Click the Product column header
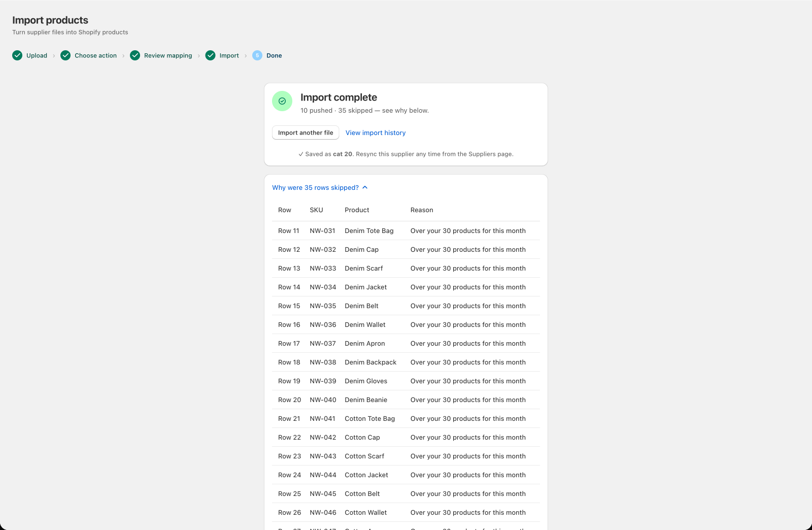This screenshot has width=812, height=530. coord(357,210)
